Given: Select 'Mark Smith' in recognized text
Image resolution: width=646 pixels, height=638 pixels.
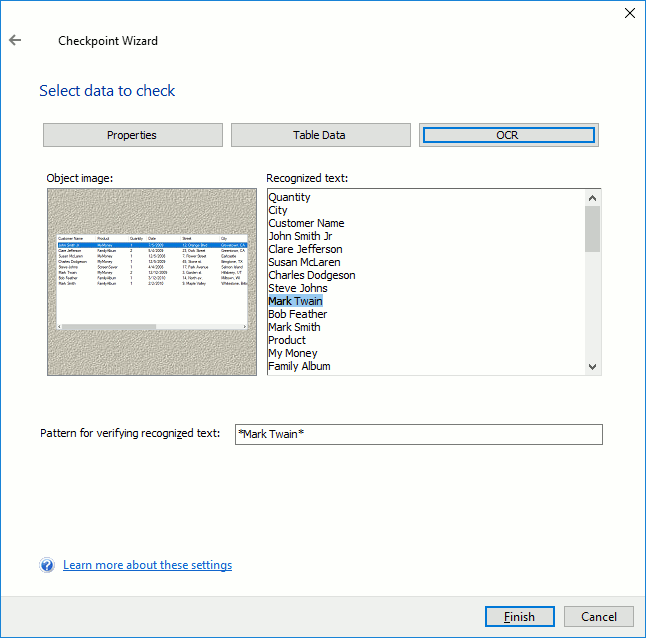Looking at the screenshot, I should point(294,327).
